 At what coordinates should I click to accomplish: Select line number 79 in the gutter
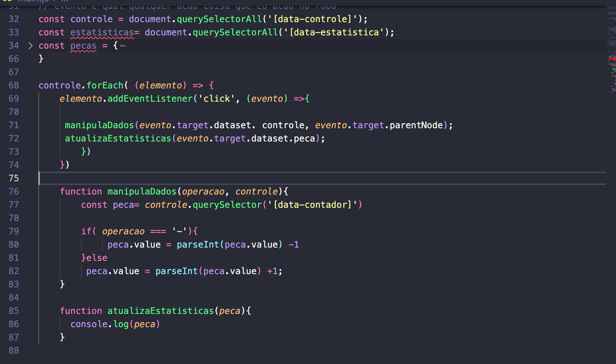pyautogui.click(x=14, y=231)
